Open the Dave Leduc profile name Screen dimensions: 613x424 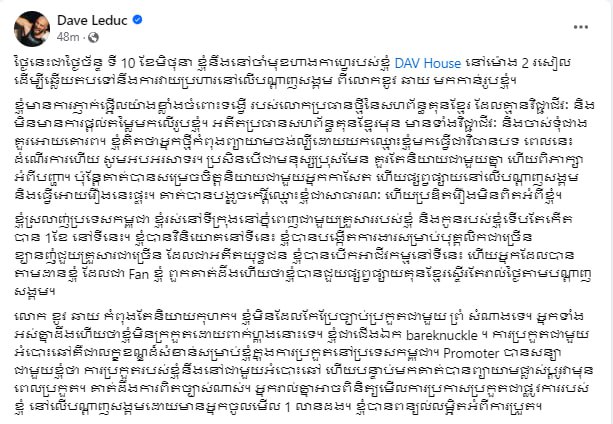(92, 20)
